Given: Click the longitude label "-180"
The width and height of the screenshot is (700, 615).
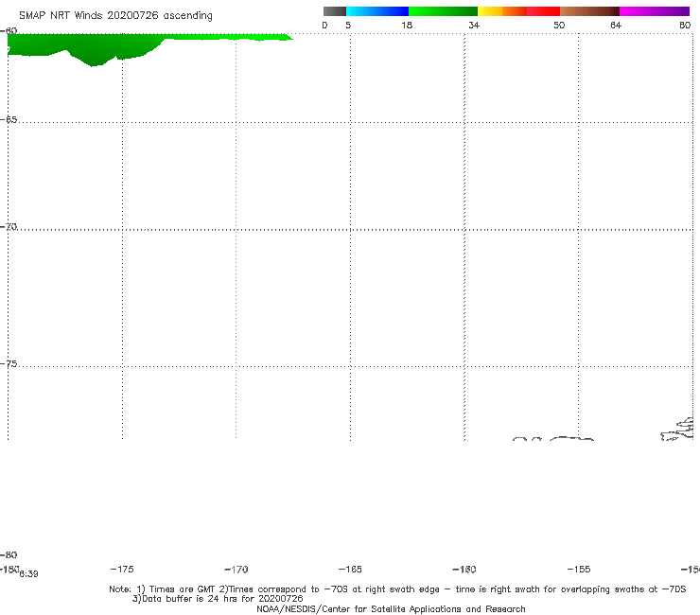Looking at the screenshot, I should coord(9,569).
